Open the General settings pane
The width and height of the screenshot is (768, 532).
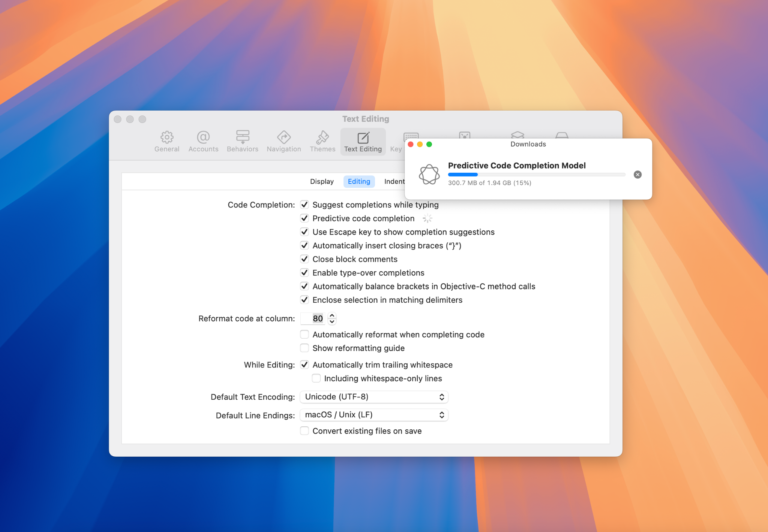pos(166,141)
